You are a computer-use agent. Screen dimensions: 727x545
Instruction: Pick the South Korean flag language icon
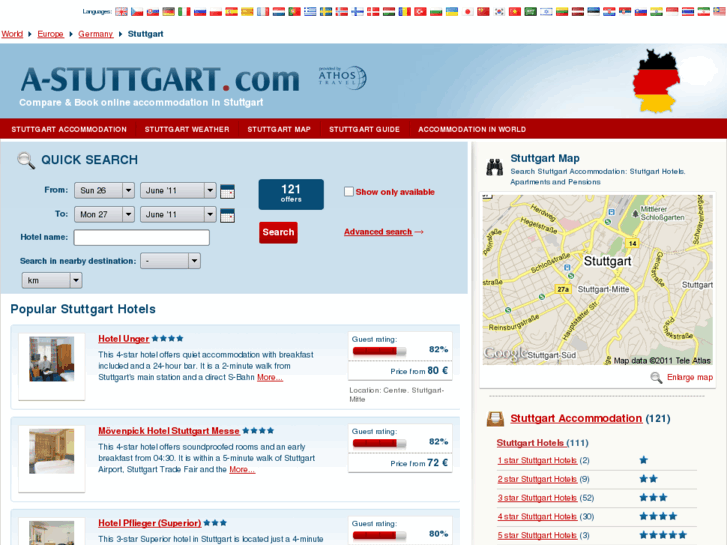click(499, 12)
